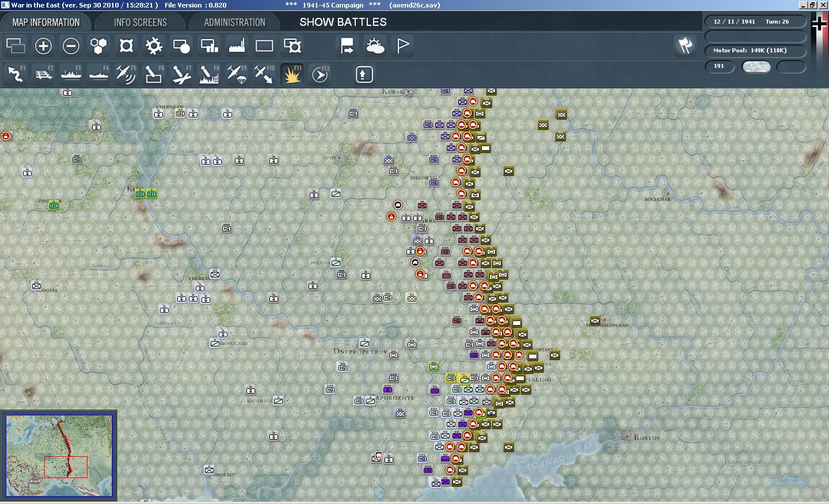Click the snowy weather indicator pill

[756, 67]
